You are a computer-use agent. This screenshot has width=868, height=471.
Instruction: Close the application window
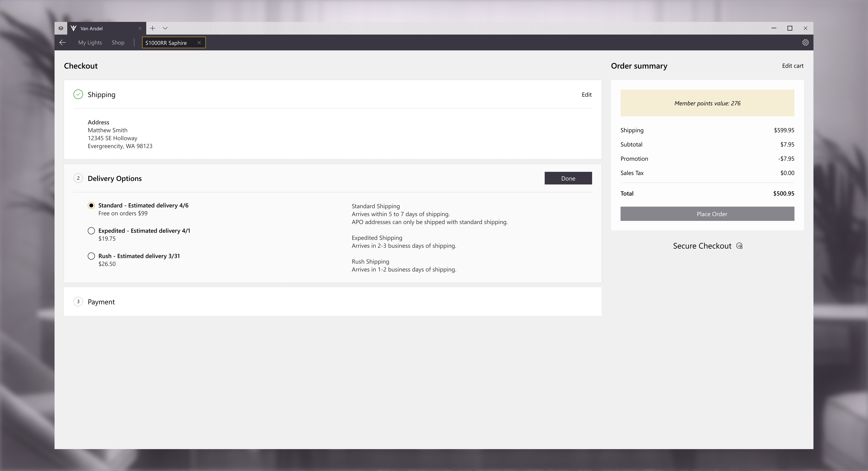(805, 28)
